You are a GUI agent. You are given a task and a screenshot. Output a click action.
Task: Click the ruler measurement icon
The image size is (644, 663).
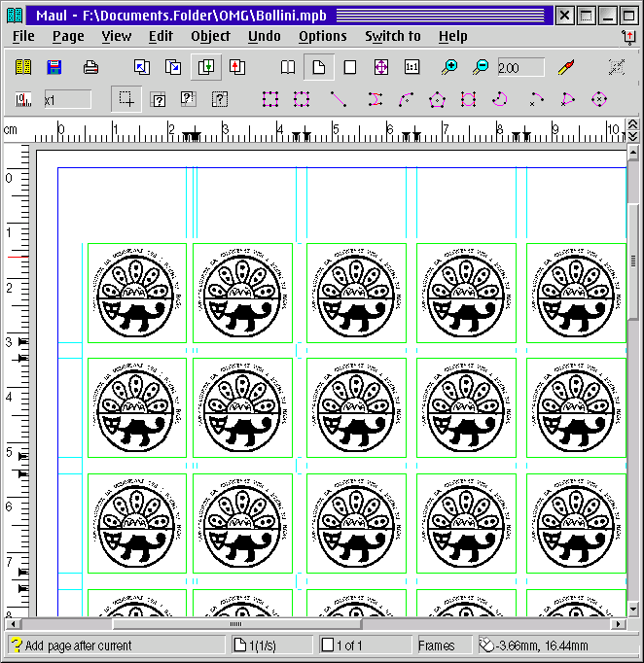click(x=23, y=100)
